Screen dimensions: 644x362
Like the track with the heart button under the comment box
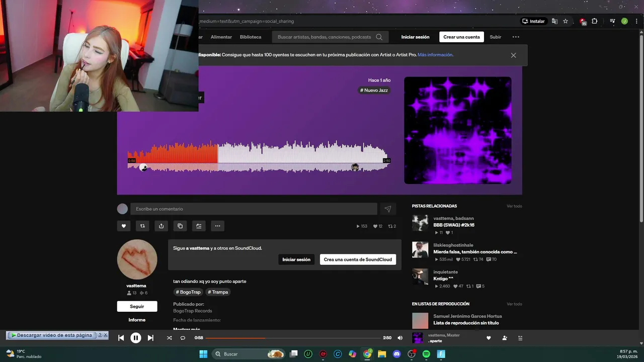(124, 226)
